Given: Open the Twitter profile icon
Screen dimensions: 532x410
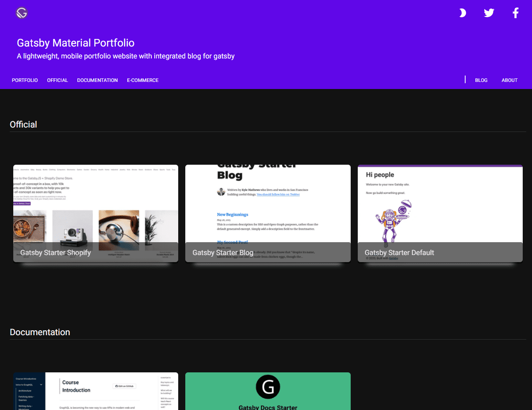Looking at the screenshot, I should 489,13.
